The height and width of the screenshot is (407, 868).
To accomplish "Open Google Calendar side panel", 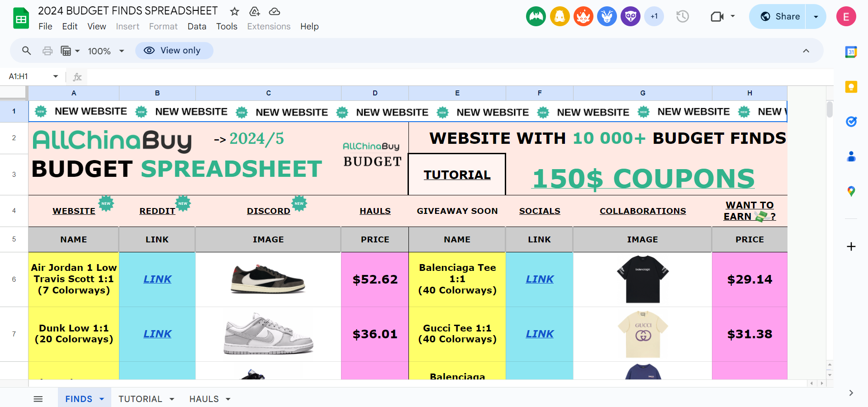I will click(851, 52).
